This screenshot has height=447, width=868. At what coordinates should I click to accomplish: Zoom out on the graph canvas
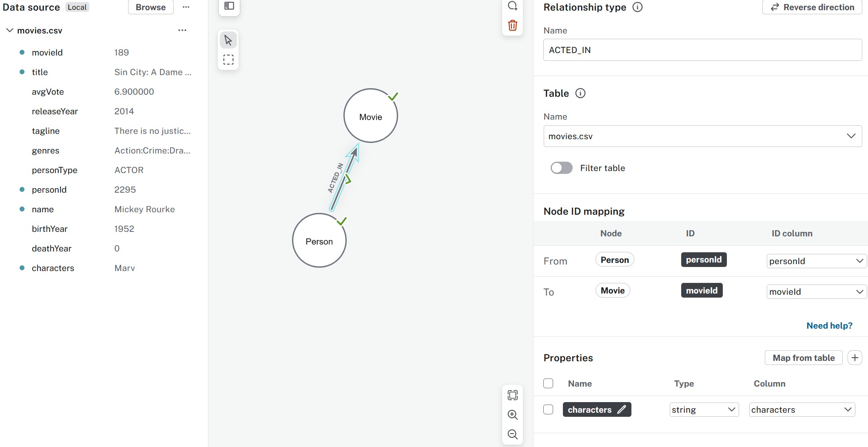click(513, 434)
